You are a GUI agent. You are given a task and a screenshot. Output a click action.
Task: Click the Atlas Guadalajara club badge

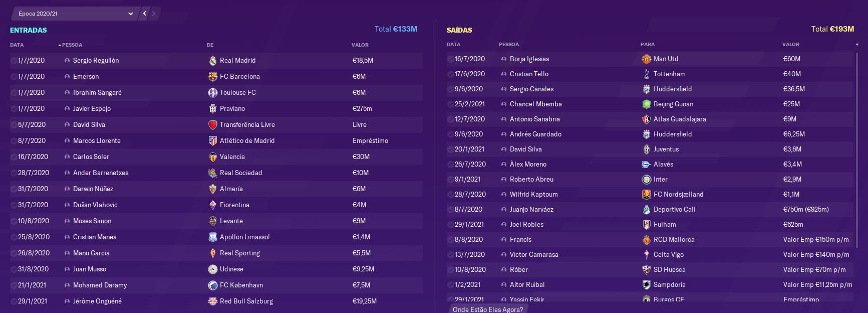click(647, 119)
